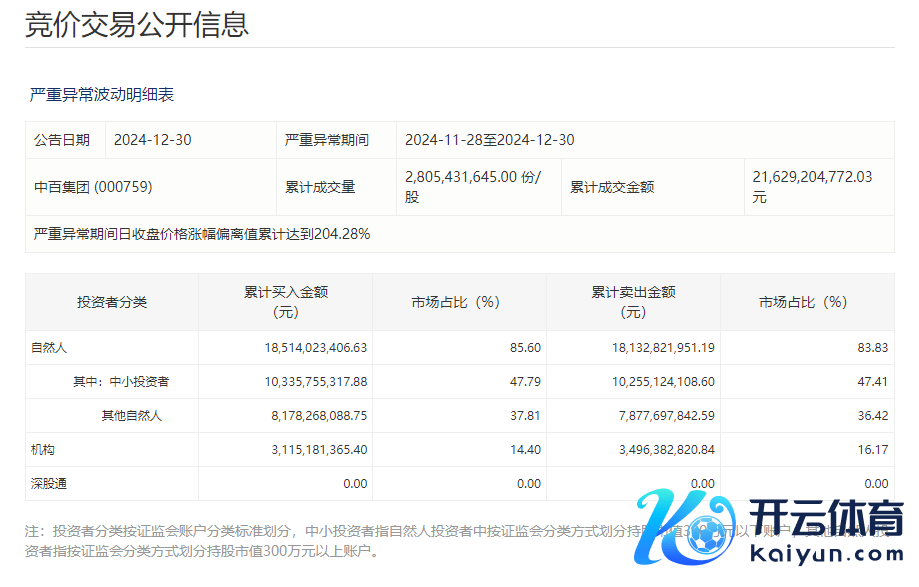
Task: Select the 其中：中小投资者 row label
Action: [x=121, y=382]
